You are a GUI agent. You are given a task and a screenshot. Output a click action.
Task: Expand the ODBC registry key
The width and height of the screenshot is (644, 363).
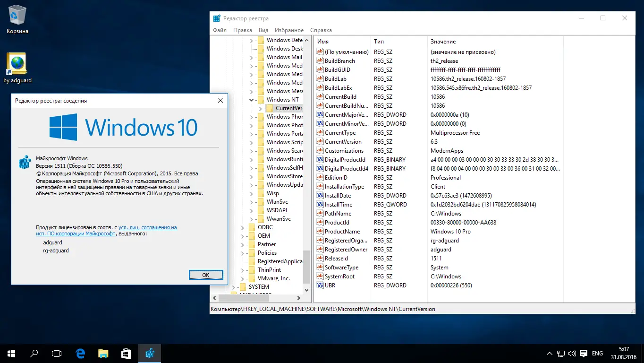tap(243, 227)
